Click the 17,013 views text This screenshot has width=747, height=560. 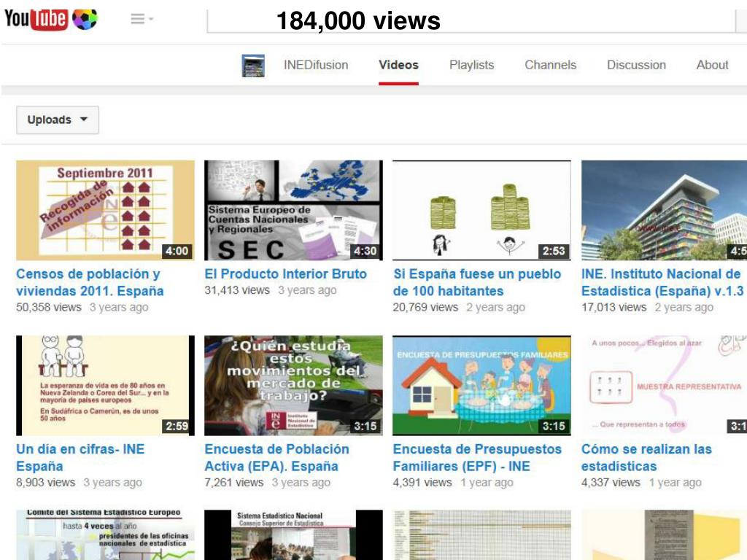614,307
